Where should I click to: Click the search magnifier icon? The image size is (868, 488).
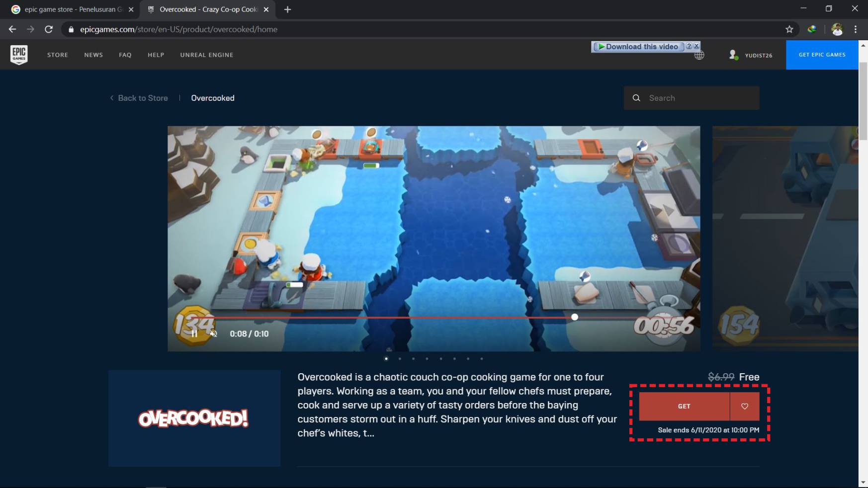click(636, 98)
